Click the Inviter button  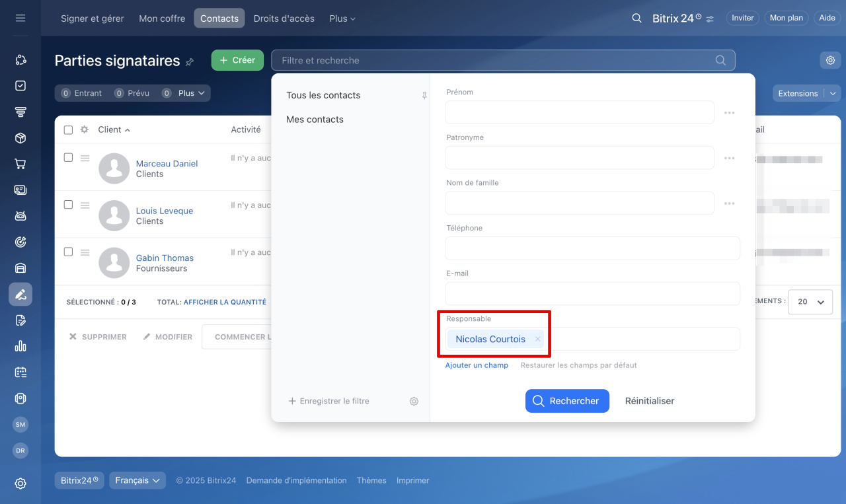(742, 18)
